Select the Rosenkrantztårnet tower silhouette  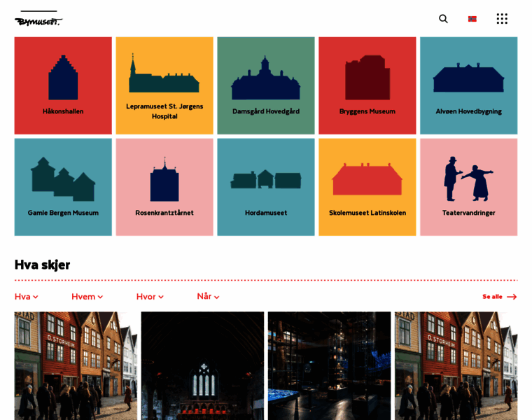(x=164, y=180)
